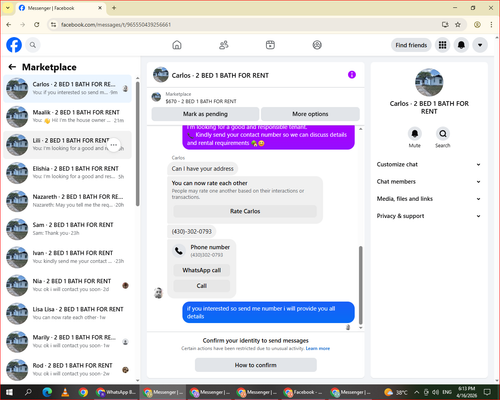This screenshot has height=400, width=500.
Task: Open the Nazareth conversation
Action: (67, 201)
